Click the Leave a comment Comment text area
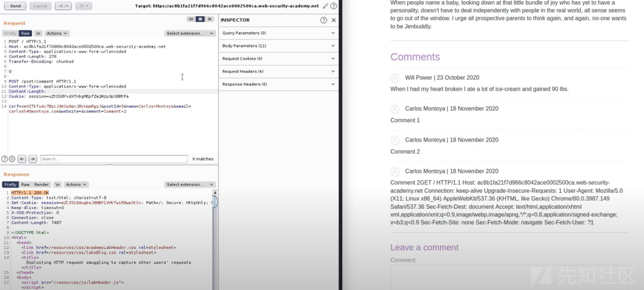Image resolution: width=644 pixels, height=290 pixels. 509,277
